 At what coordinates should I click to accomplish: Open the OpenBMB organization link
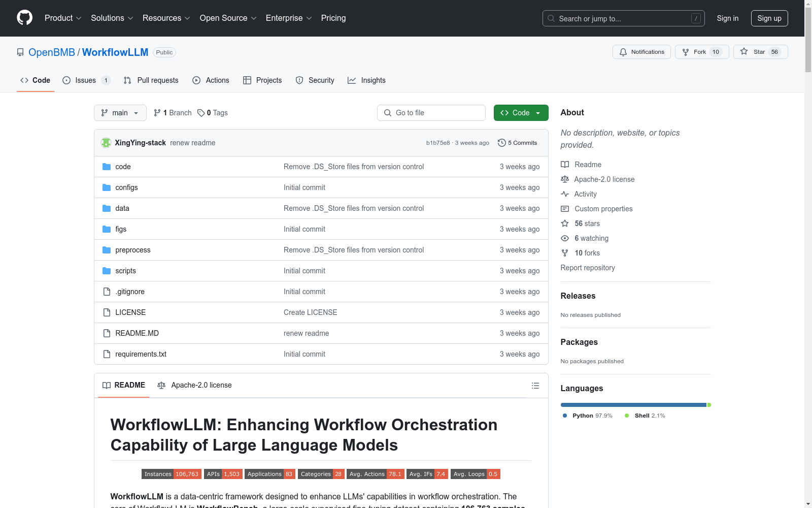click(52, 52)
